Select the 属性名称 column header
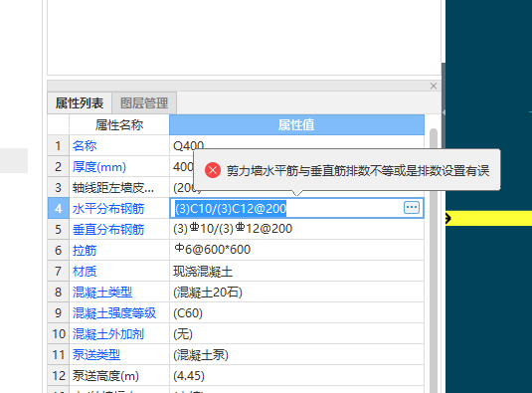Screen dimensions: 532x393 [x=119, y=124]
